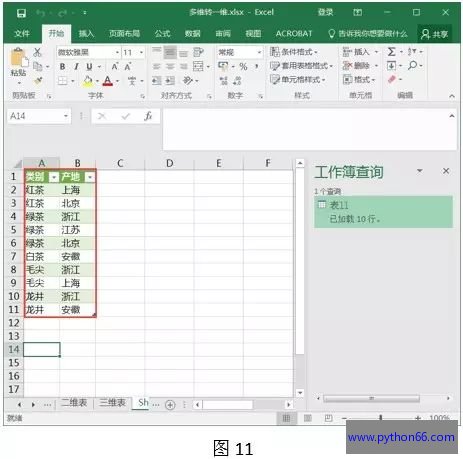Viewport: 463px width, 459px height.
Task: Toggle Underline formatting
Action: tap(89, 67)
